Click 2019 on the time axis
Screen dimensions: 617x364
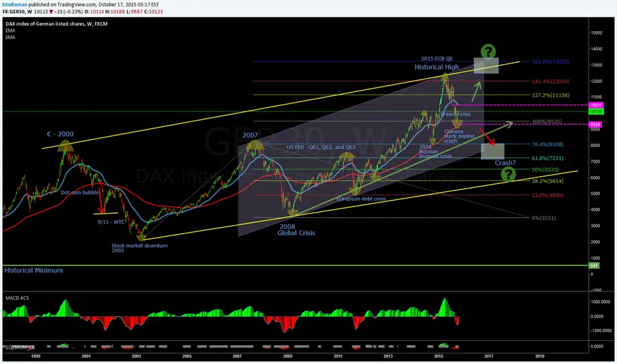click(x=540, y=356)
